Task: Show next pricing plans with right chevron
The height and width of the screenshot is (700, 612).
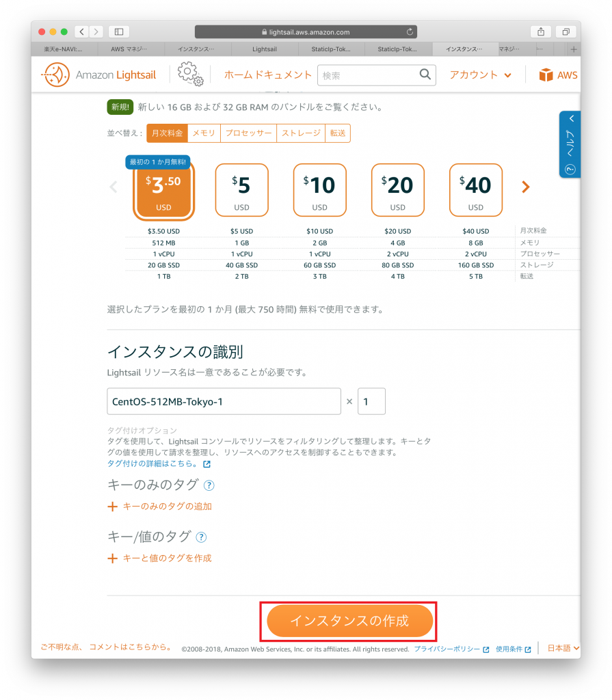Action: click(526, 187)
